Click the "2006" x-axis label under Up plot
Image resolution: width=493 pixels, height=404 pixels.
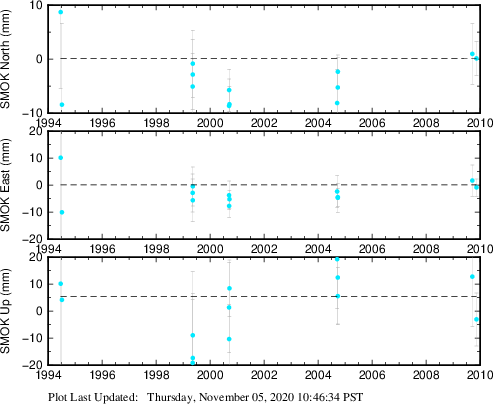(x=372, y=375)
